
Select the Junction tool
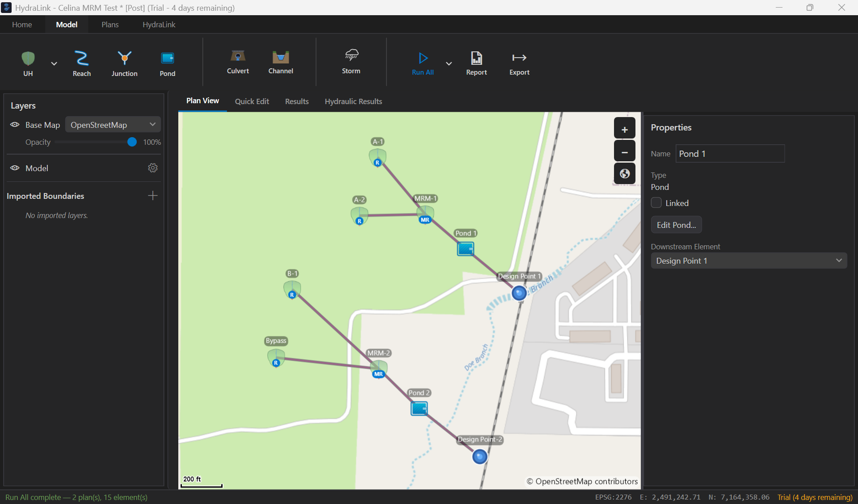pos(124,63)
